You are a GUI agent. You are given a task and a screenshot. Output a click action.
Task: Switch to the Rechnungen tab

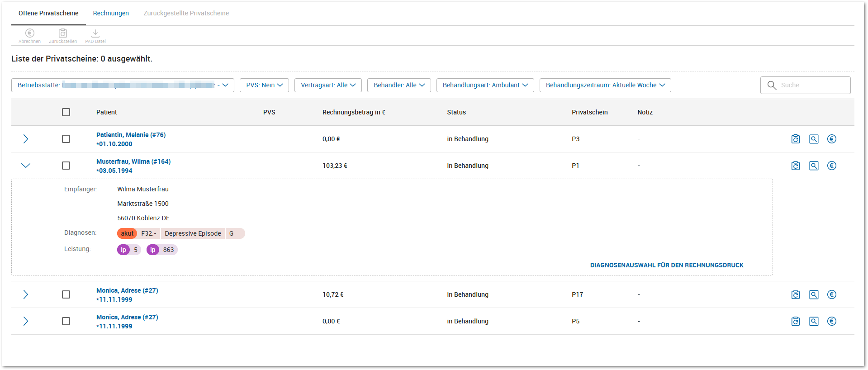click(x=111, y=13)
